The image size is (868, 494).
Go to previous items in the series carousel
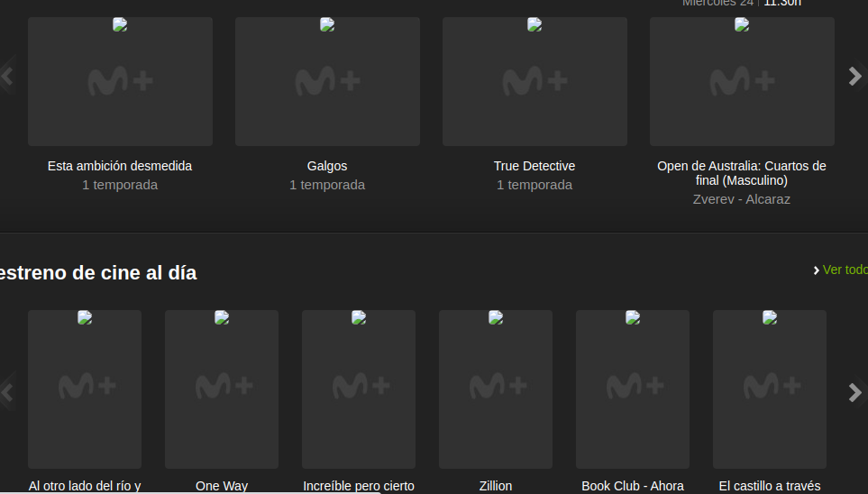pyautogui.click(x=6, y=77)
